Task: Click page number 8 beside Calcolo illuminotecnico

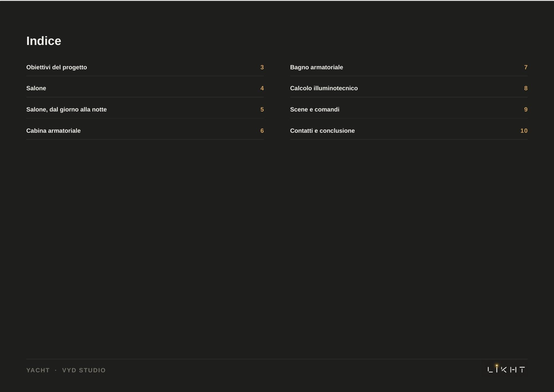Action: 526,88
